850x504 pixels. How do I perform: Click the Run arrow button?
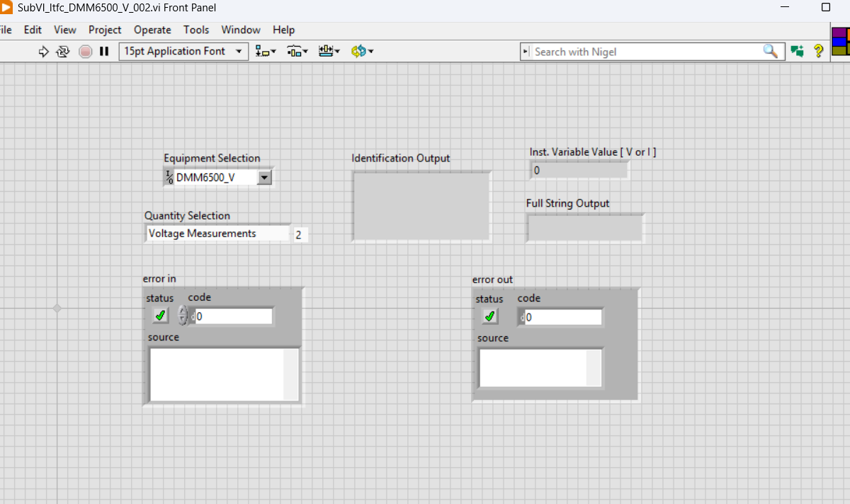click(43, 51)
